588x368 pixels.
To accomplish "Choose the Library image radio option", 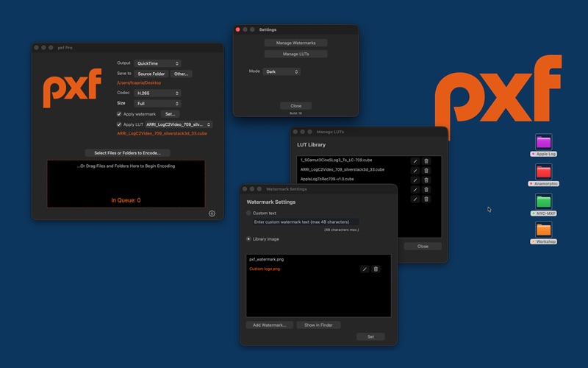I will (x=248, y=238).
